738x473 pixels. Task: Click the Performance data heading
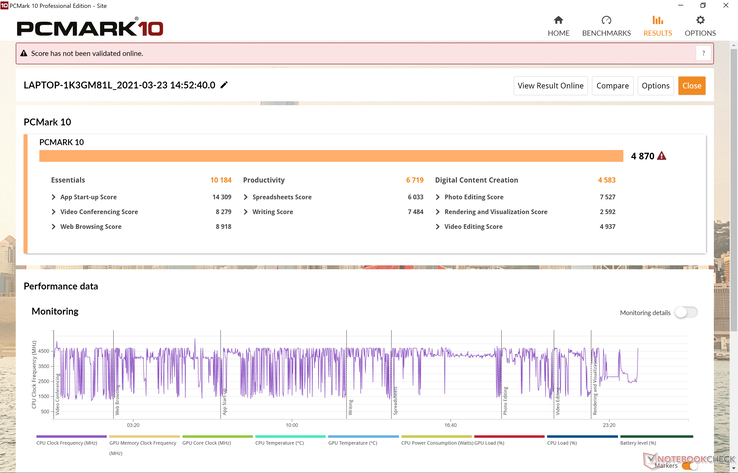(61, 286)
